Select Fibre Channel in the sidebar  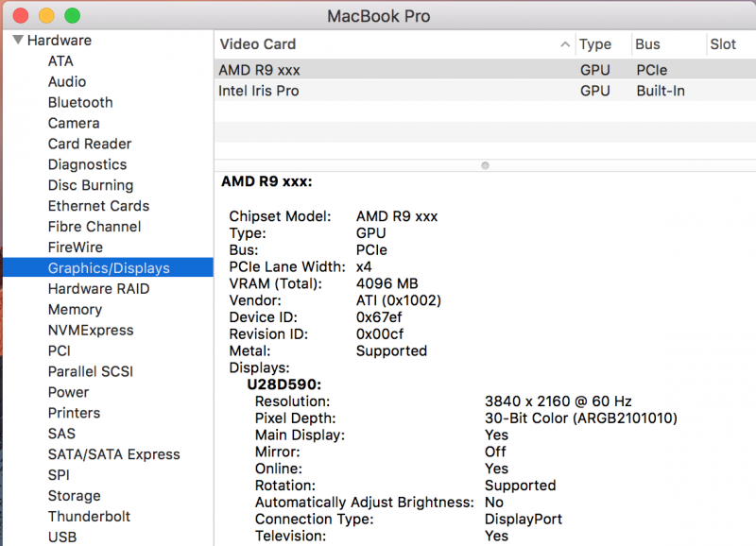[x=94, y=227]
